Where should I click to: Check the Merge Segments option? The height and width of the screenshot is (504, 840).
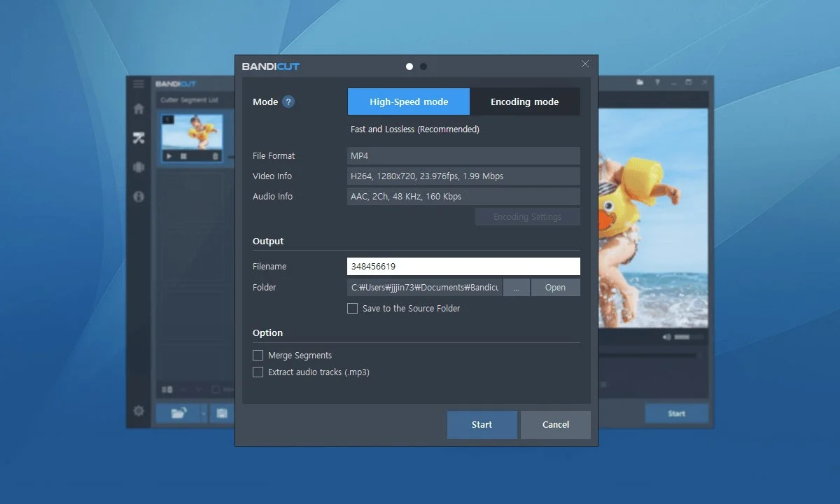tap(258, 356)
